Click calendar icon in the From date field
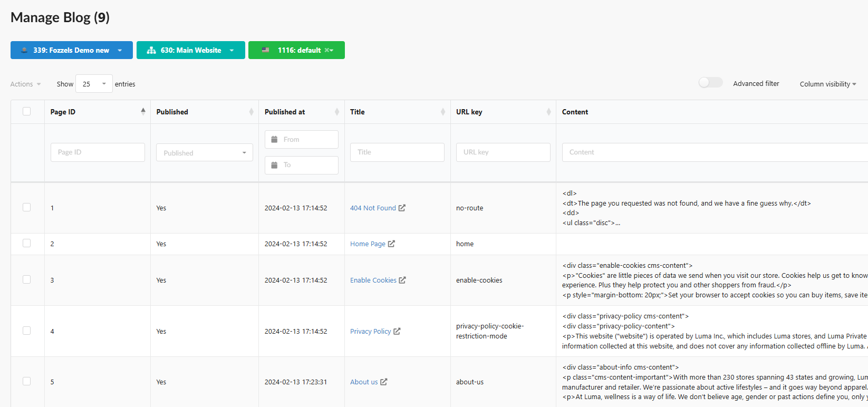 click(x=274, y=139)
